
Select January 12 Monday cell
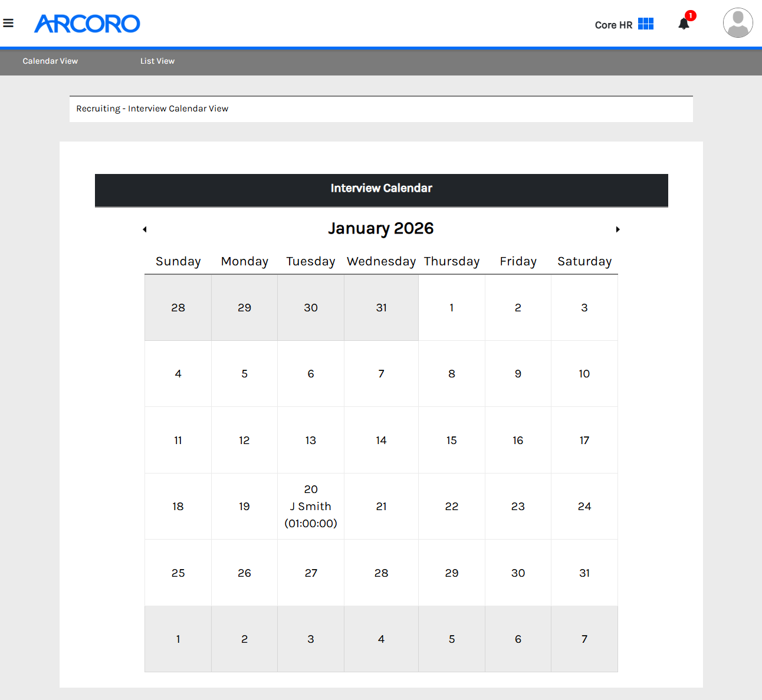pos(244,441)
